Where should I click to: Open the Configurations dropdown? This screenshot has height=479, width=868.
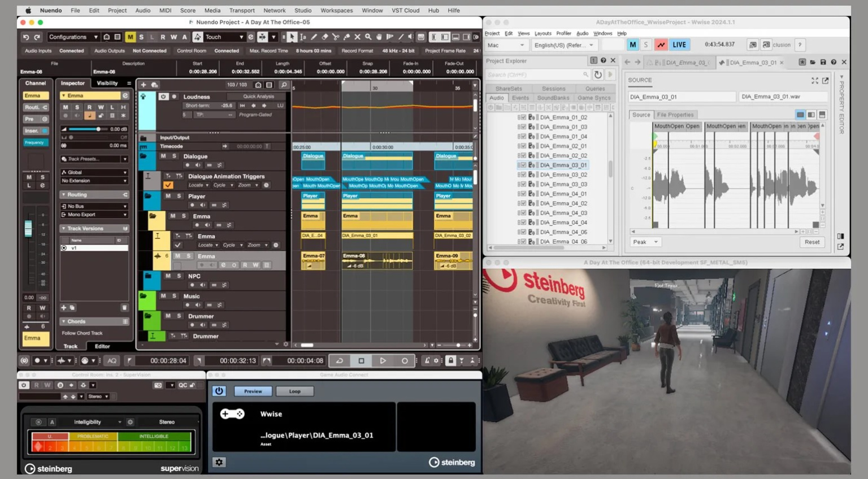pos(73,37)
